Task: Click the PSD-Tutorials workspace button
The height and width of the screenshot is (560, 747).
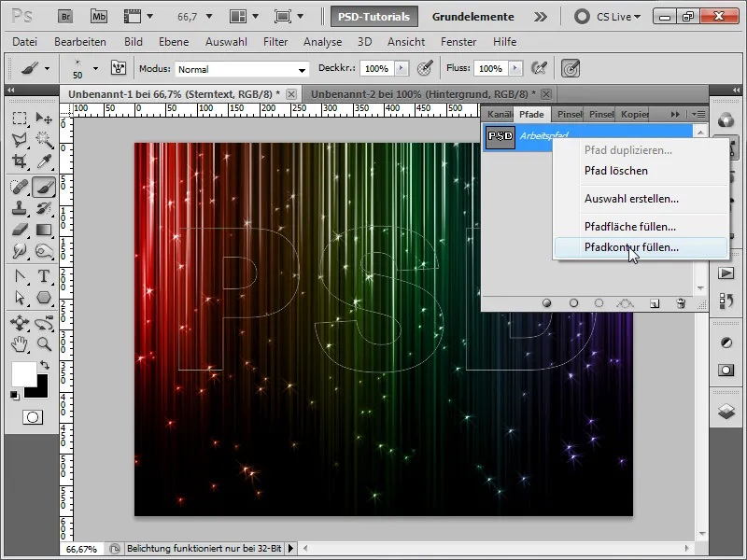Action: point(374,17)
